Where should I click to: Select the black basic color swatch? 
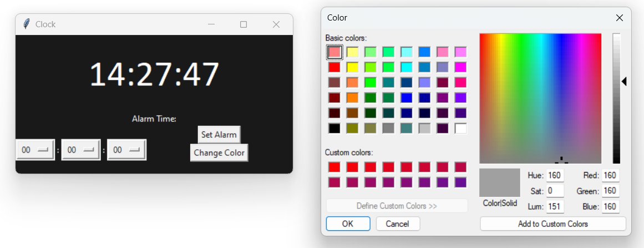point(334,129)
